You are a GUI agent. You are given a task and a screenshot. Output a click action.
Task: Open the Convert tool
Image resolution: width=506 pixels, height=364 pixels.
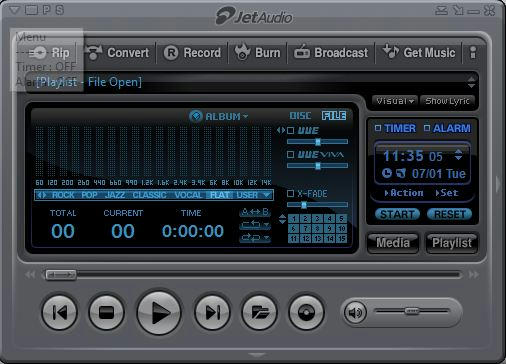point(117,53)
